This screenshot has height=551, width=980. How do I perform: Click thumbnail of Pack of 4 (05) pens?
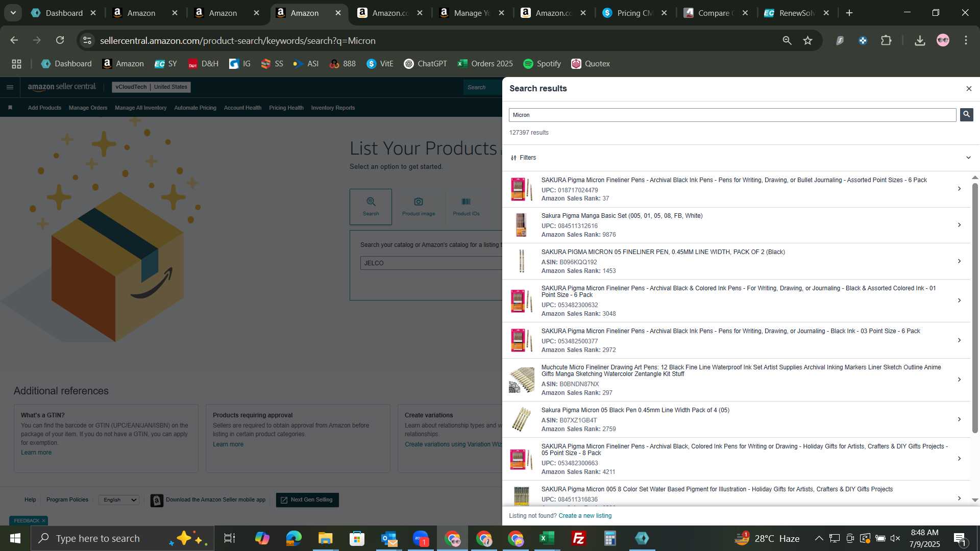pyautogui.click(x=521, y=419)
